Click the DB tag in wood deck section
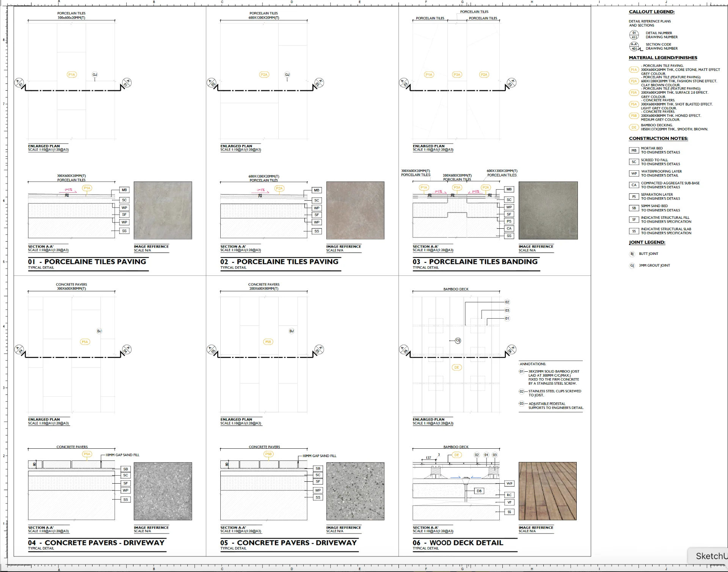This screenshot has width=728, height=572. [479, 491]
